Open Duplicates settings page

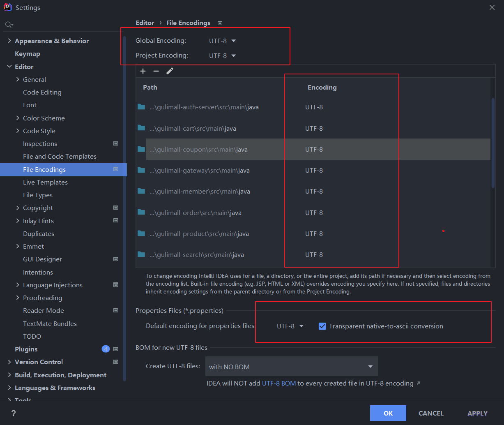click(39, 233)
